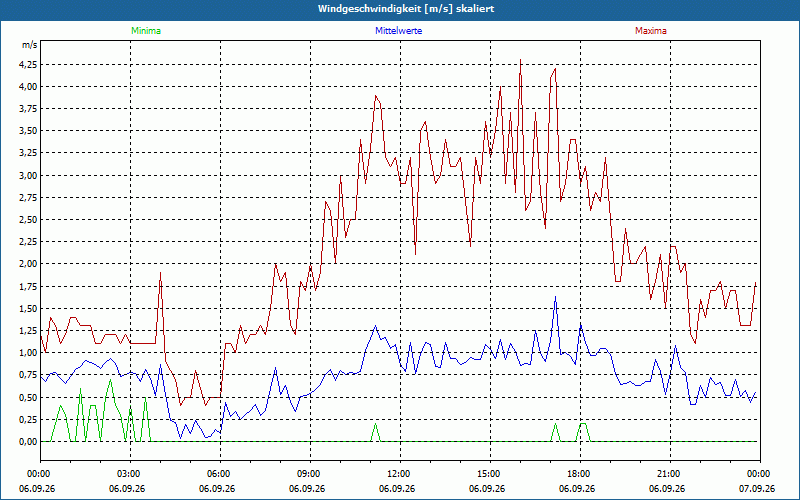Click the y-axis value '4,25'
Screen dimensions: 800x500
click(28, 65)
